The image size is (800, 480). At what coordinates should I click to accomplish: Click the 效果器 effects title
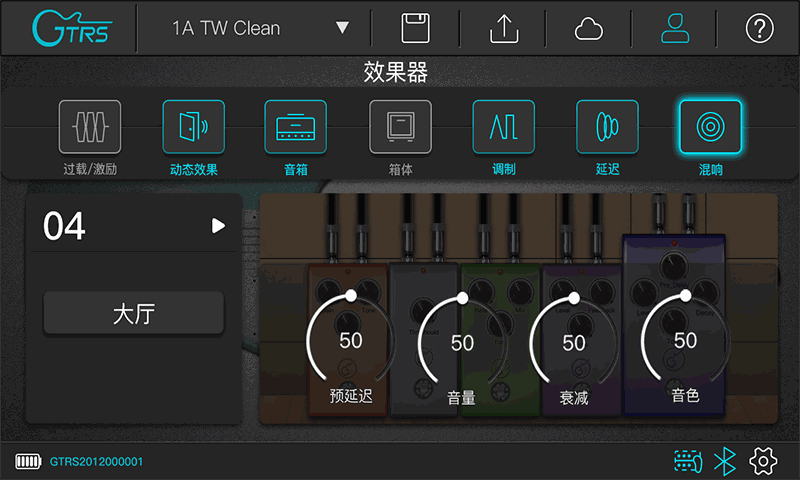[x=396, y=72]
